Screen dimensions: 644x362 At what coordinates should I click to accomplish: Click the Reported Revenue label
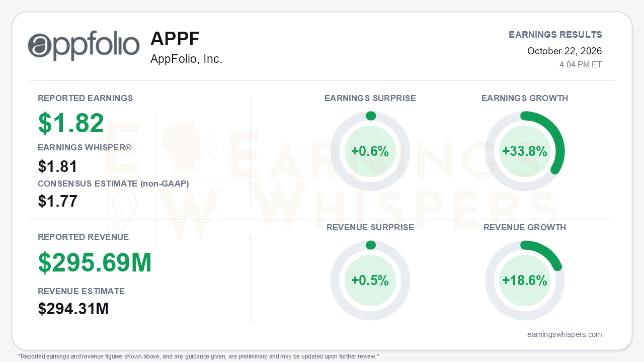tap(84, 237)
